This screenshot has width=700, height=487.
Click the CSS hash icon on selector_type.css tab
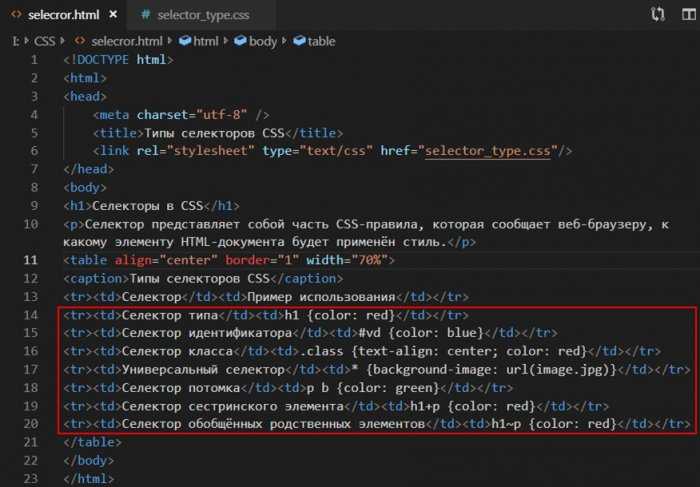point(145,15)
